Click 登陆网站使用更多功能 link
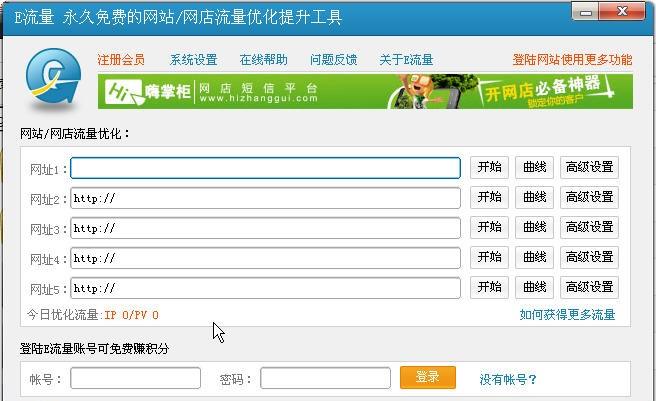This screenshot has width=656, height=401. [x=572, y=60]
